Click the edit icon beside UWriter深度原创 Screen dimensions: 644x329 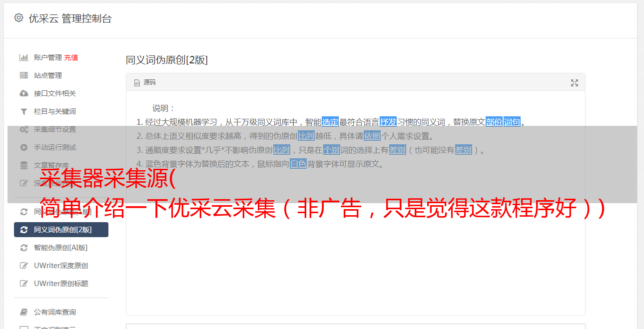[x=23, y=266]
